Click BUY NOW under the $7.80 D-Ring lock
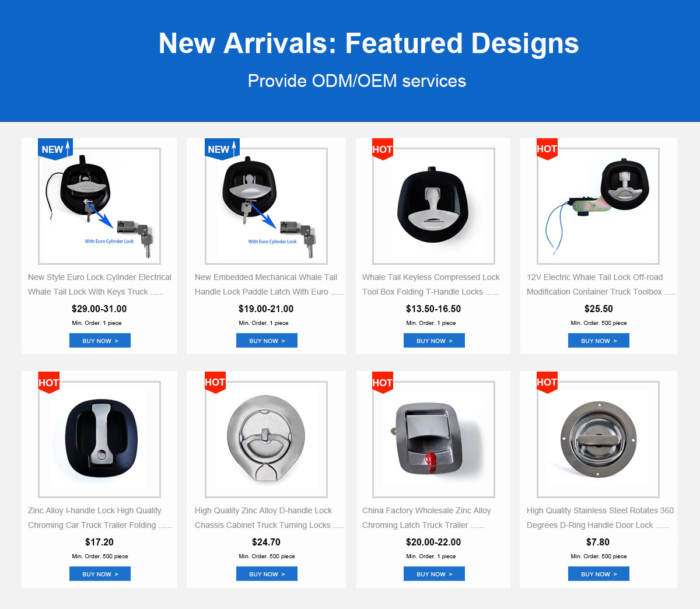This screenshot has width=700, height=609. [x=598, y=574]
